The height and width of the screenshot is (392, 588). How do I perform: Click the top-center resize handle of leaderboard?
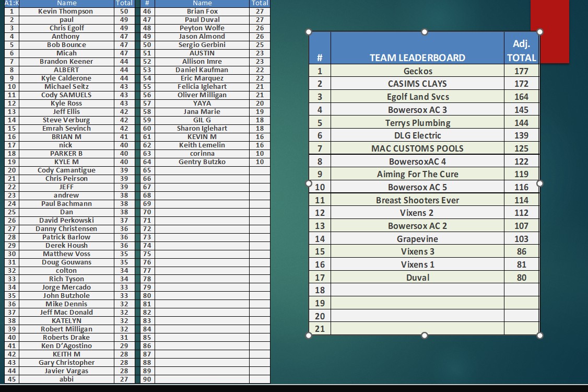tap(424, 32)
